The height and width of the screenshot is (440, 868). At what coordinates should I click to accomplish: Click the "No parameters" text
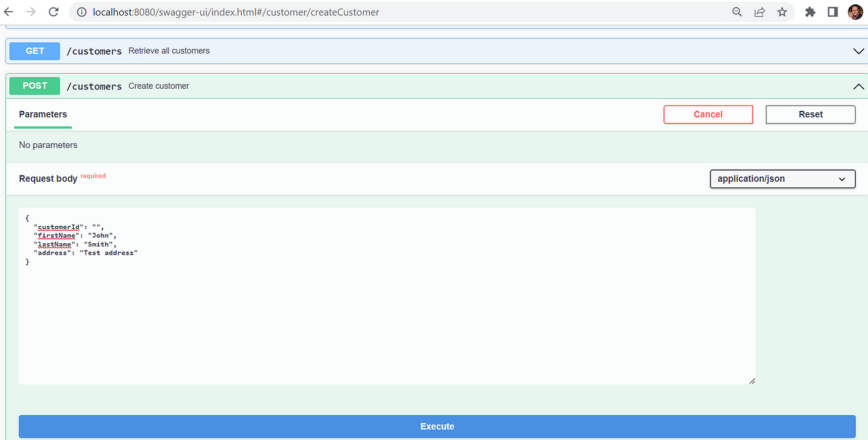(48, 145)
